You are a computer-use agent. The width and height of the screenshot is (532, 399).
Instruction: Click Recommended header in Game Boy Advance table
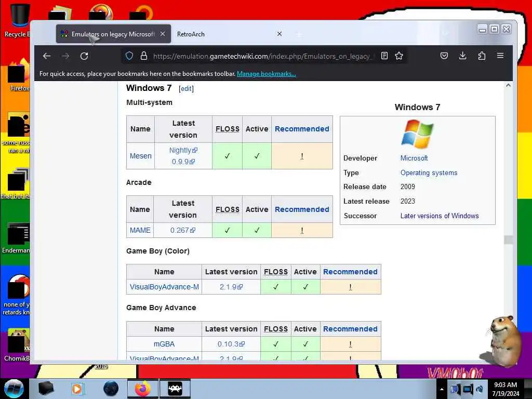[350, 329]
